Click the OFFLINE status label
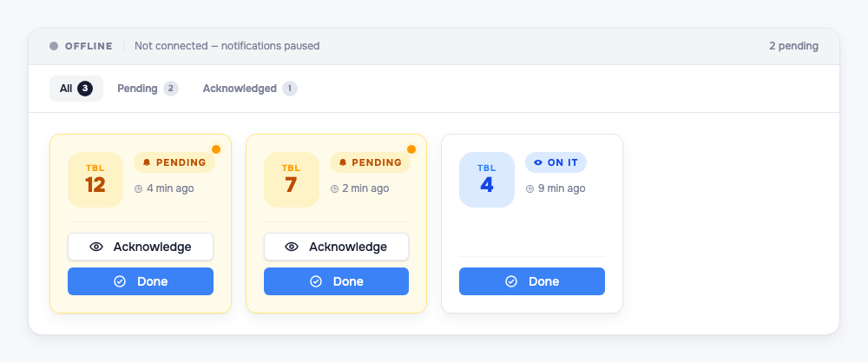The height and width of the screenshot is (363, 868). tap(89, 46)
